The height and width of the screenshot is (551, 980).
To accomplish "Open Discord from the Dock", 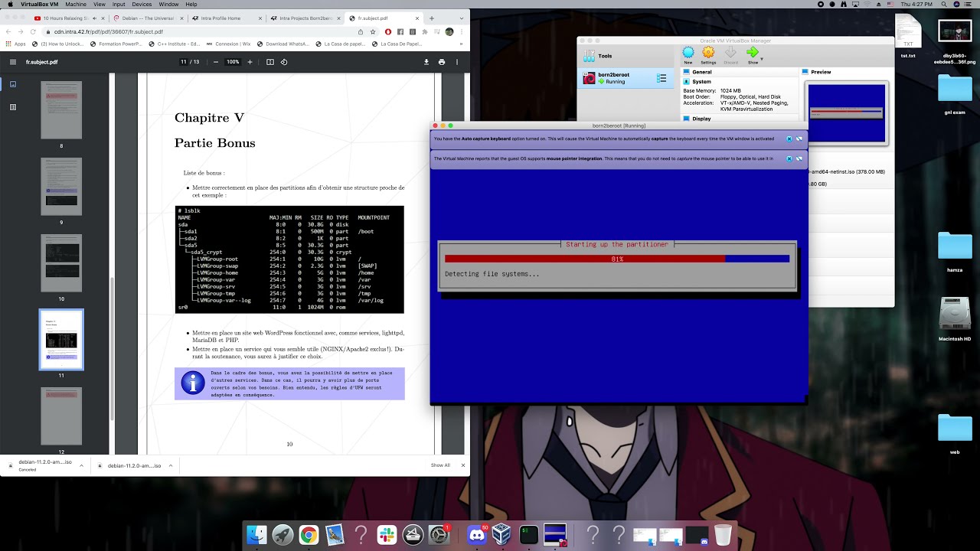I will [x=477, y=534].
